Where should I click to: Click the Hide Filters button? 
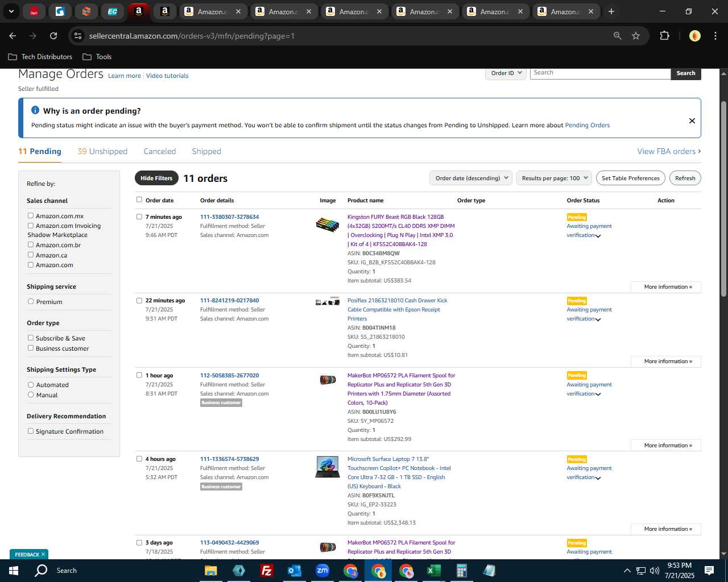[156, 178]
